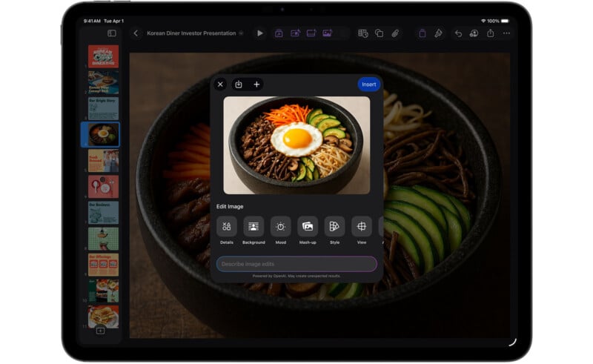Viewport: 593px width, 364px height.
Task: Toggle the slide navigator sidebar icon
Action: point(112,33)
